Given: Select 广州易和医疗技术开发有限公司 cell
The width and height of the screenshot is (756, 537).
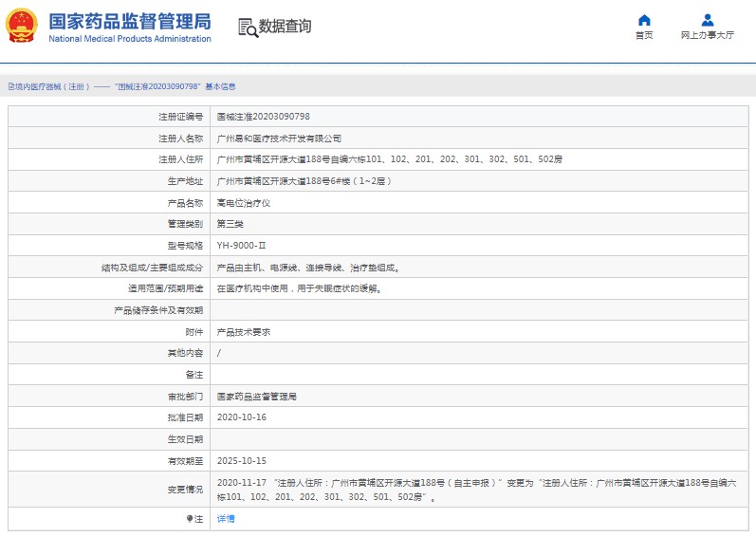Looking at the screenshot, I should tap(279, 139).
